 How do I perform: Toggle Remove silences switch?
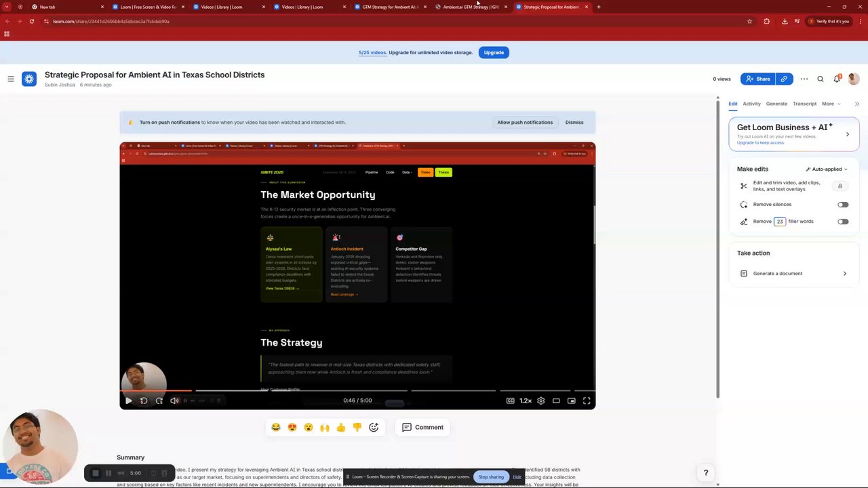click(843, 205)
